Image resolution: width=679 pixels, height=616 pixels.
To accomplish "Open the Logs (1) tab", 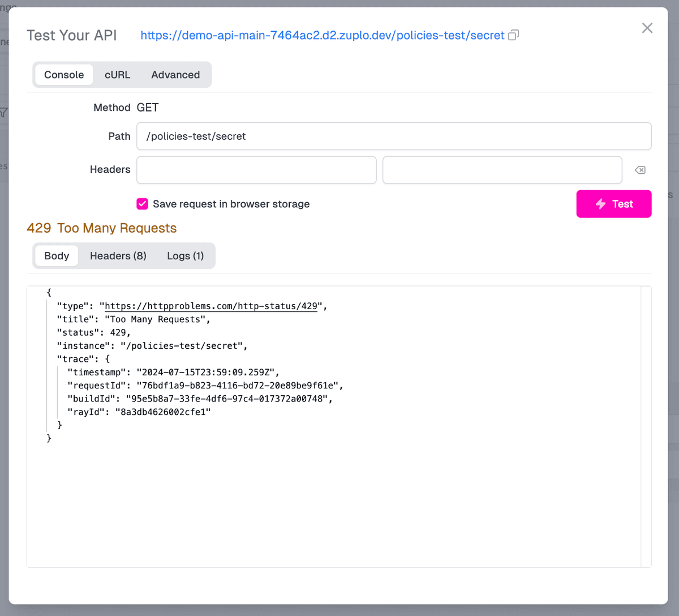I will coord(185,256).
